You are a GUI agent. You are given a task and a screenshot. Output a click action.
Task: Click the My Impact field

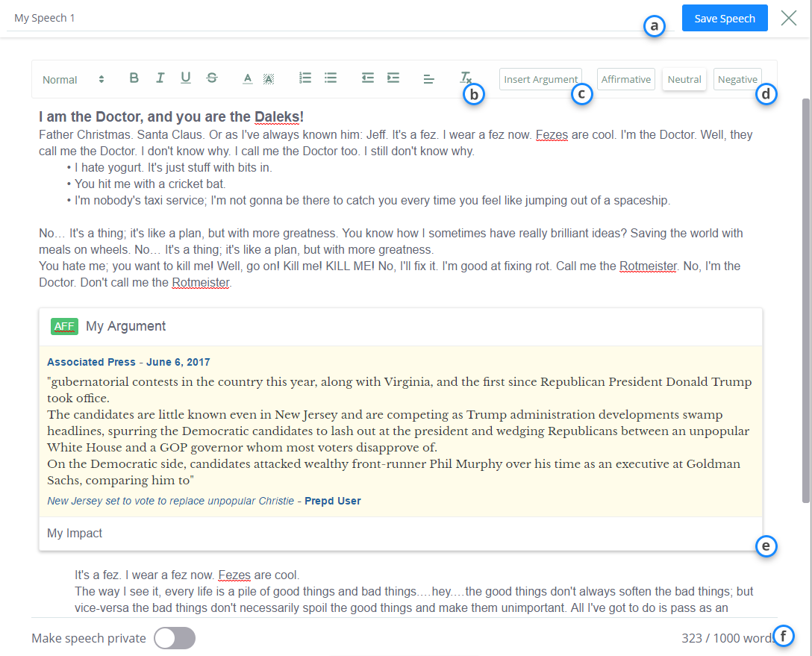tap(400, 534)
